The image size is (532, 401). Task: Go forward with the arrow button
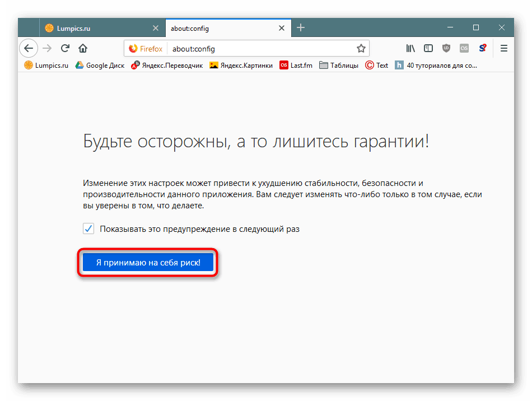coord(47,49)
